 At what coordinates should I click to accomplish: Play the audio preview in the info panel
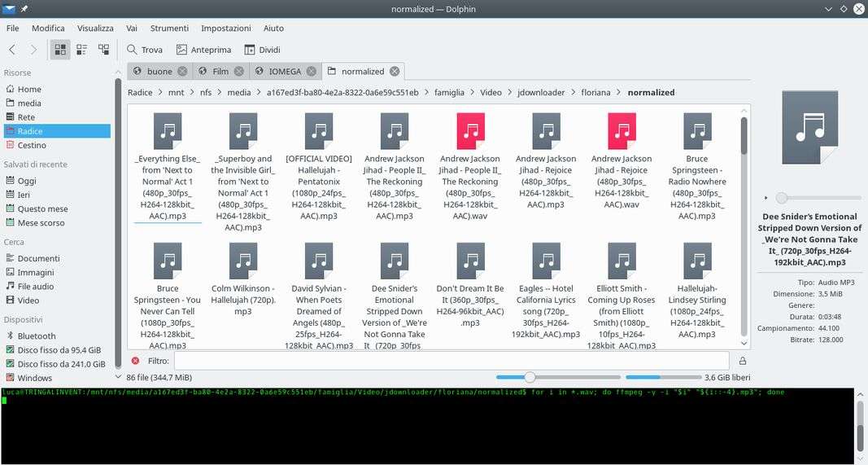tap(765, 198)
